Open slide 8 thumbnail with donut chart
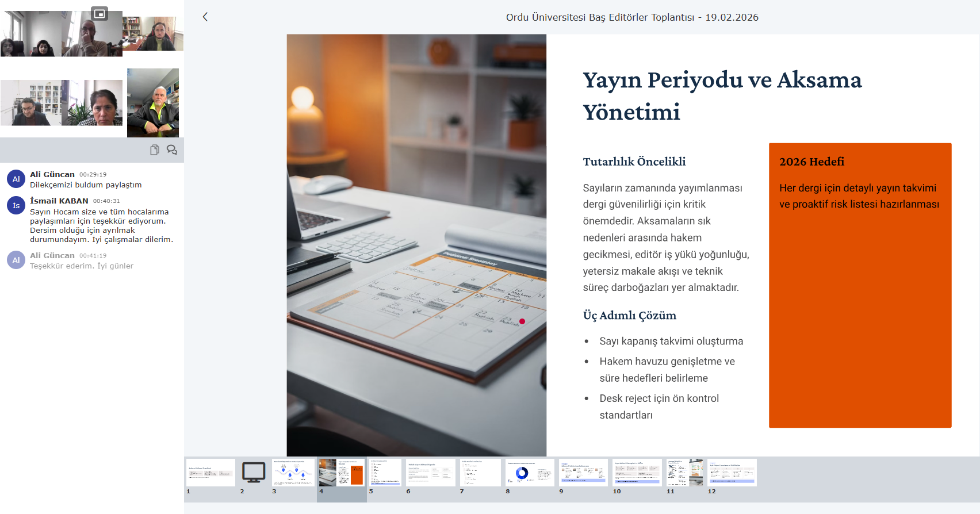This screenshot has width=980, height=514. click(530, 473)
